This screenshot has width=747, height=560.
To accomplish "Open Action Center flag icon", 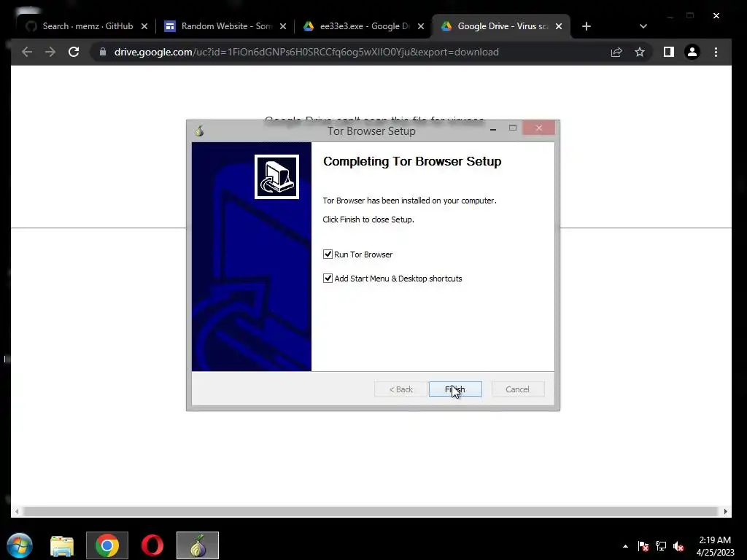I will [x=643, y=546].
